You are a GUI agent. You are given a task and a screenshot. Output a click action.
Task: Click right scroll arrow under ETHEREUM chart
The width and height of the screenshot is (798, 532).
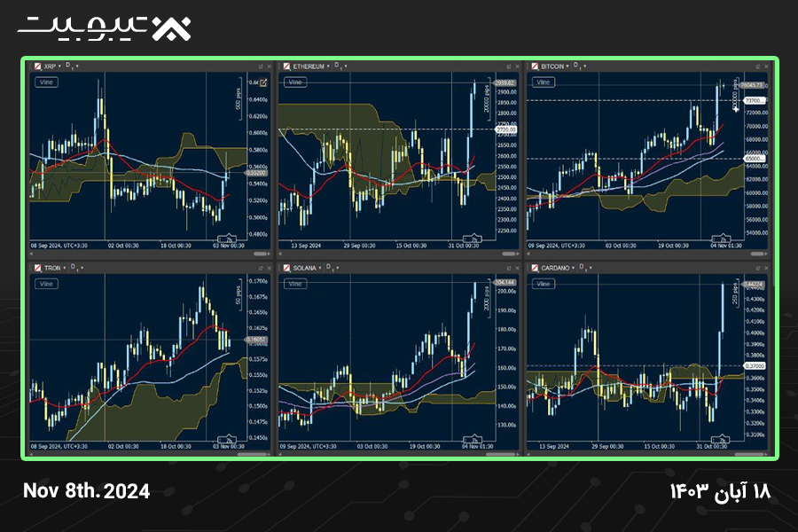click(x=518, y=254)
